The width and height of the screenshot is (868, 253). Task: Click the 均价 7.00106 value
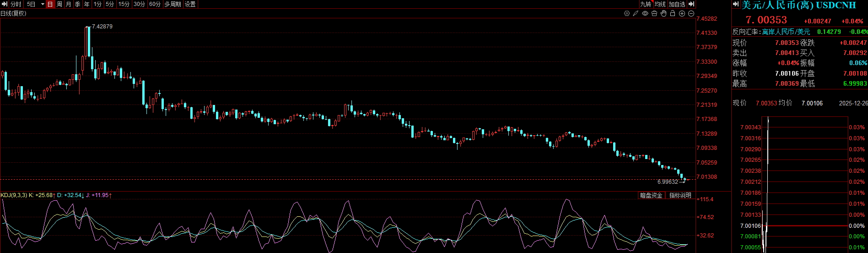tap(812, 103)
